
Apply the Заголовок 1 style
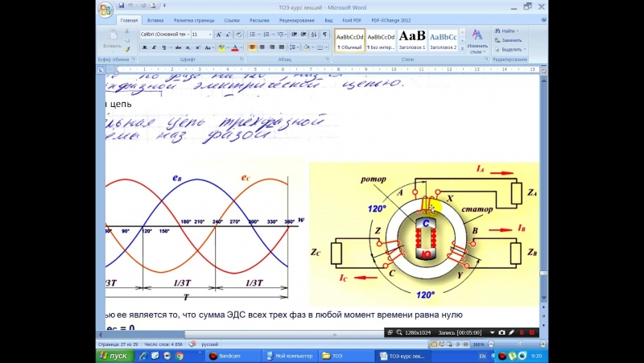(412, 40)
